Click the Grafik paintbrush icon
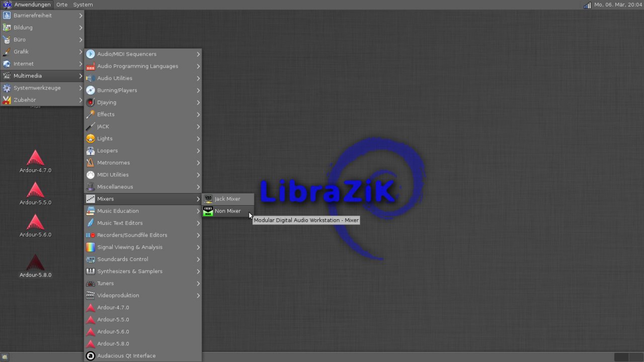This screenshot has width=644, height=362. (7, 52)
